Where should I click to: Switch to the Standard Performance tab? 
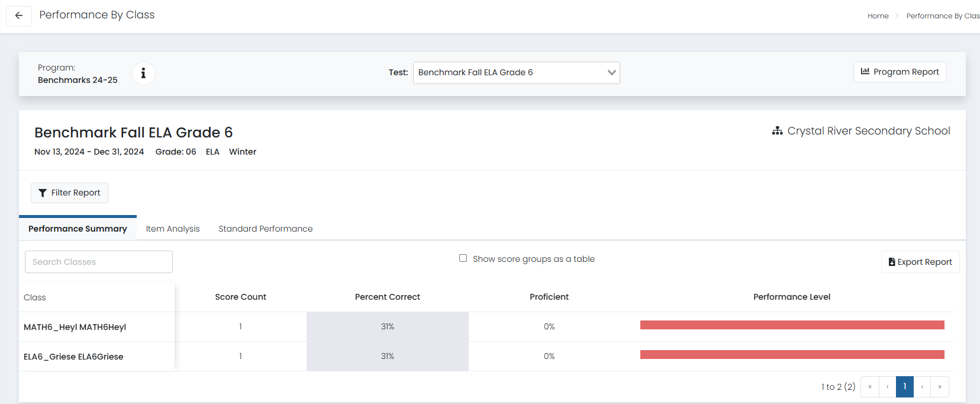tap(265, 229)
